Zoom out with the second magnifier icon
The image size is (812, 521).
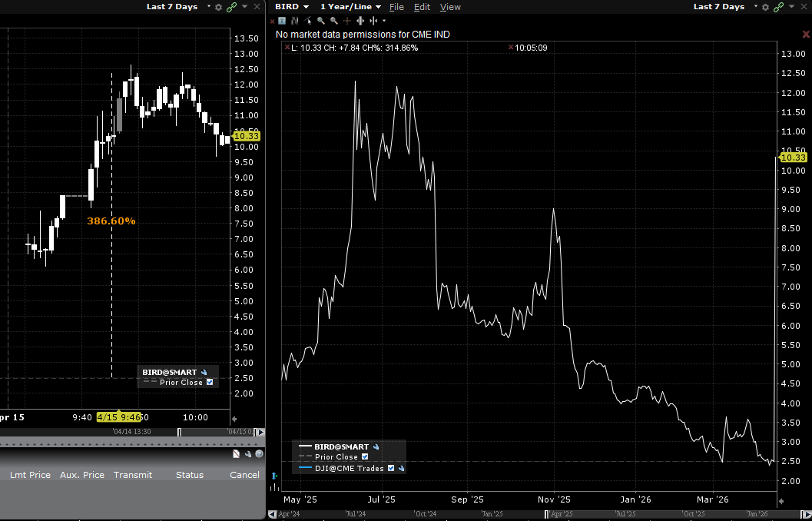334,21
